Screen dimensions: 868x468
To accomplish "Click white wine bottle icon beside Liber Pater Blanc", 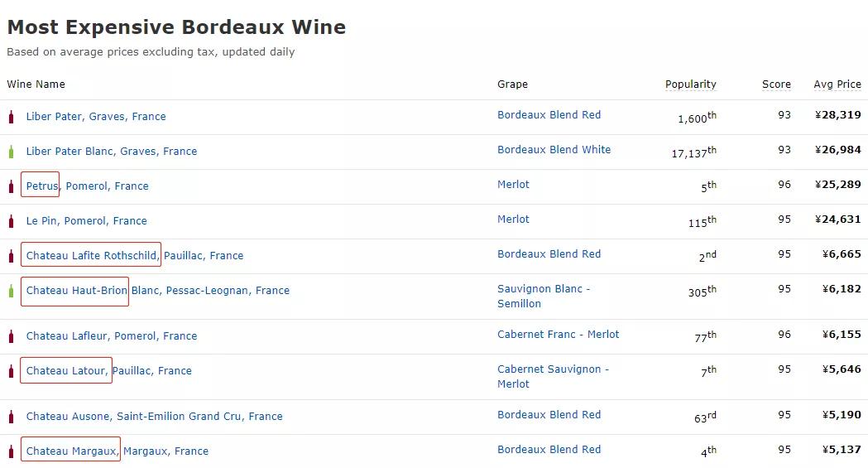I will 11,152.
